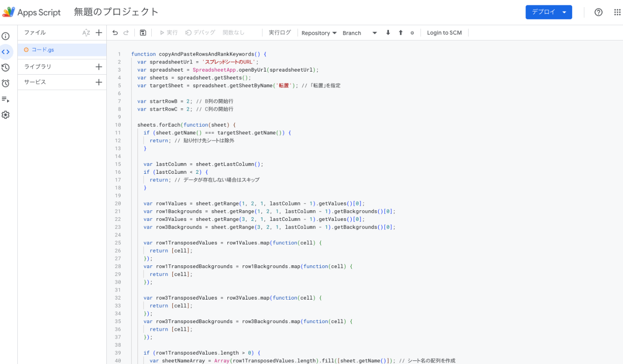
Task: Click sheets.forEach on line 10
Action: tap(159, 125)
